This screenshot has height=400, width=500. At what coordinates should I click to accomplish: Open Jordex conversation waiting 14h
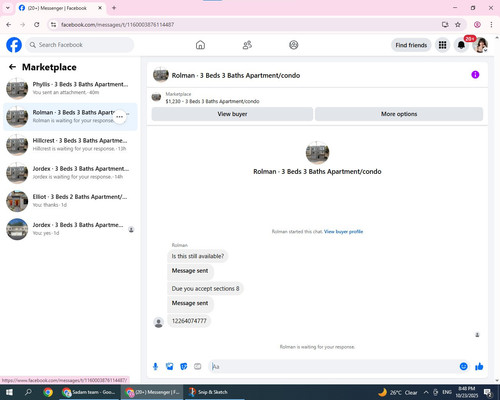click(70, 173)
